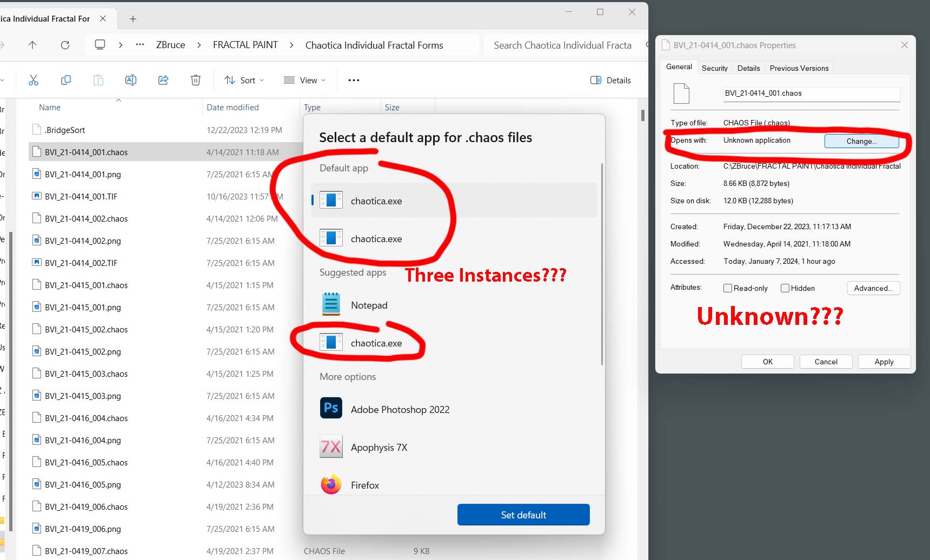The image size is (930, 560).
Task: Open the breadcrumb ellipsis for hidden folders
Action: [x=140, y=45]
